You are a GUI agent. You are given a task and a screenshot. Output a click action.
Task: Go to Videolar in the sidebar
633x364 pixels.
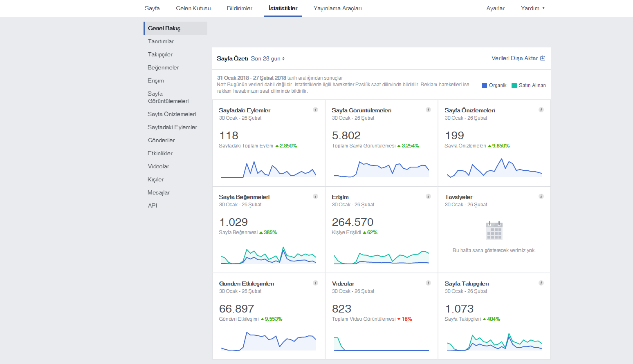point(158,166)
